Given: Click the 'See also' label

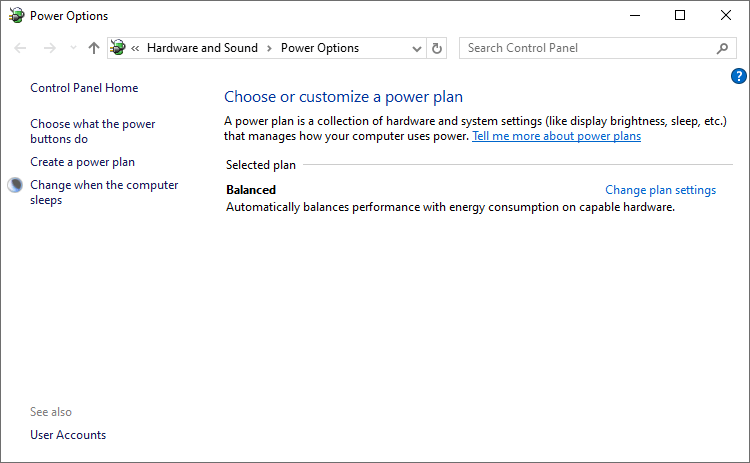Looking at the screenshot, I should point(51,412).
